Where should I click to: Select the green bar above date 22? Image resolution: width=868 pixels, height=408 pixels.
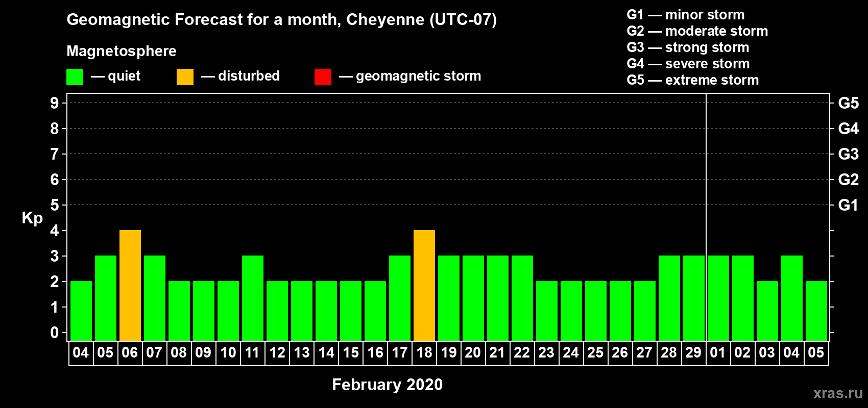522,298
